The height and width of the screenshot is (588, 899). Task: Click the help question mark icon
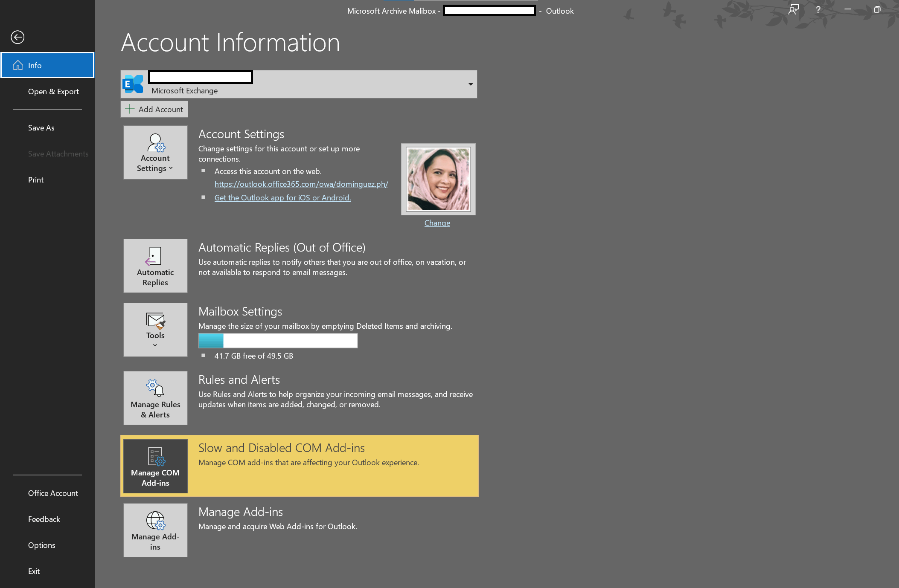click(x=818, y=10)
